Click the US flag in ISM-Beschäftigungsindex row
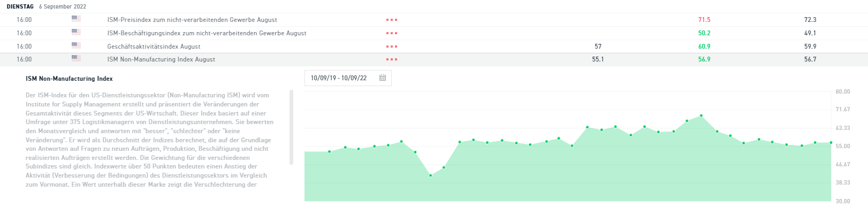The image size is (868, 207). (x=76, y=32)
